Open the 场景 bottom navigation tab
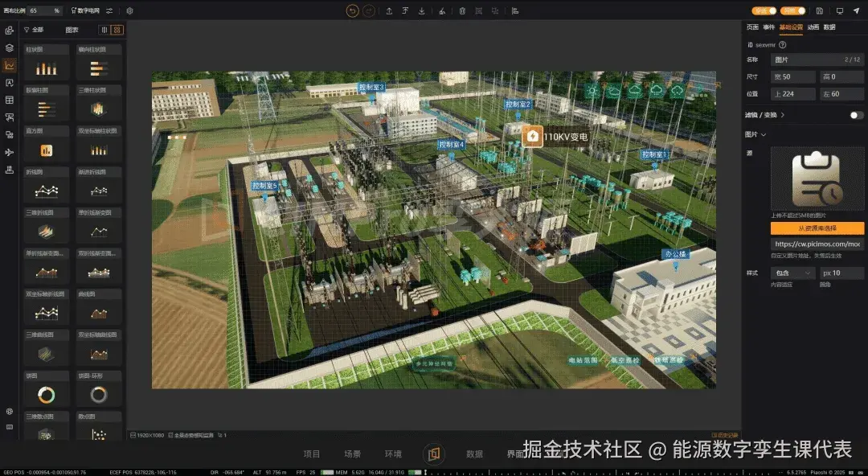 (352, 453)
